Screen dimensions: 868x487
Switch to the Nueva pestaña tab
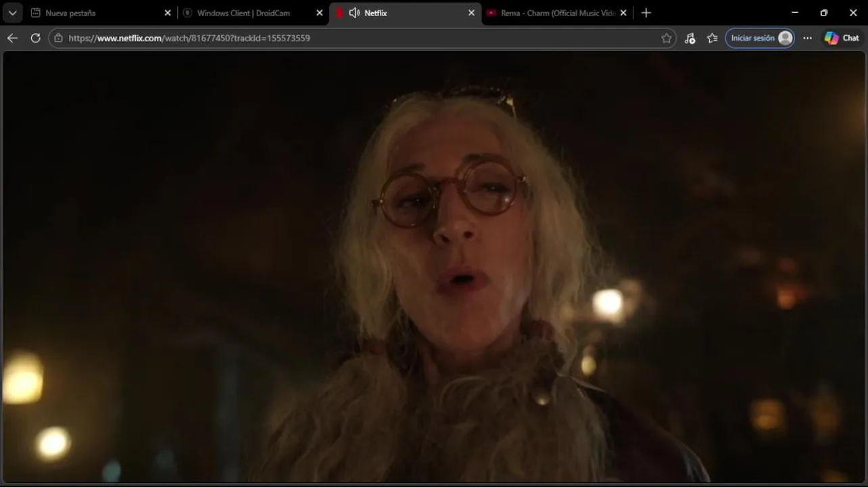point(101,13)
